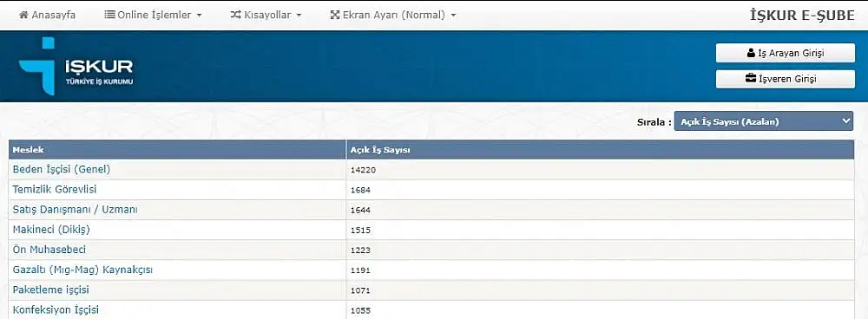Viewport: 868px width, 319px height.
Task: Go to Anasayfa in the top menu
Action: click(x=48, y=15)
